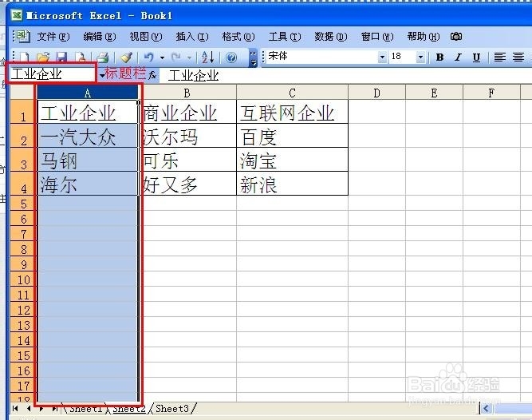Click the Excel workbook icon beside 文件 menu

click(22, 36)
